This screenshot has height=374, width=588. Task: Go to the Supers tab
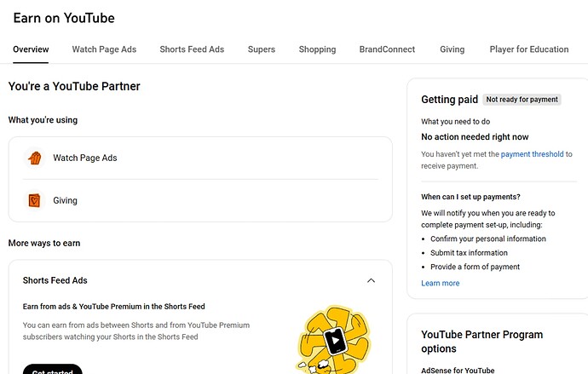pyautogui.click(x=262, y=49)
